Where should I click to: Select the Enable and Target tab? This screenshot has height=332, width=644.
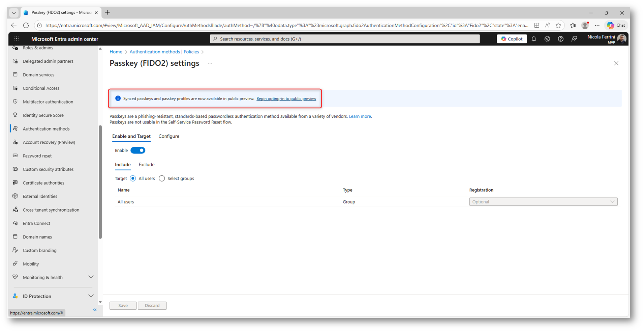pyautogui.click(x=131, y=136)
